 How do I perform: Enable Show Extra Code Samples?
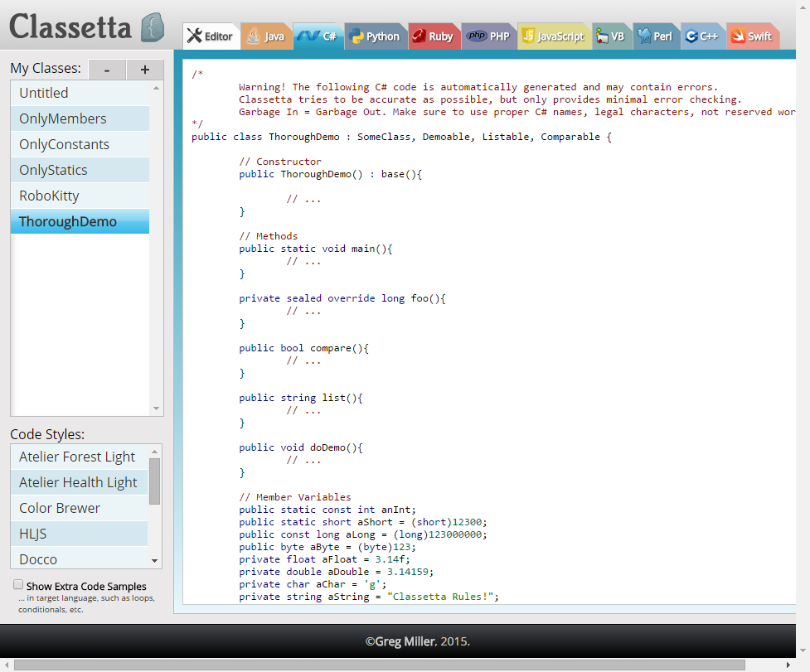coord(17,583)
